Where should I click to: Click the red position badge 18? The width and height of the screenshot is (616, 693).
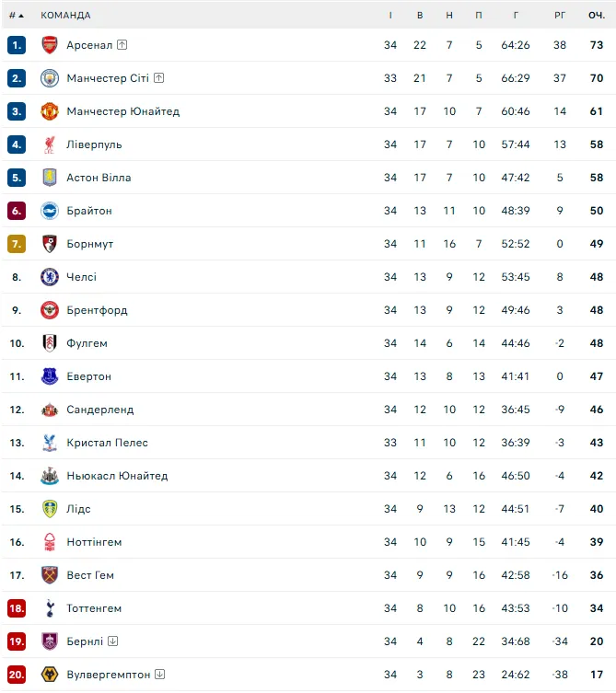tap(17, 608)
